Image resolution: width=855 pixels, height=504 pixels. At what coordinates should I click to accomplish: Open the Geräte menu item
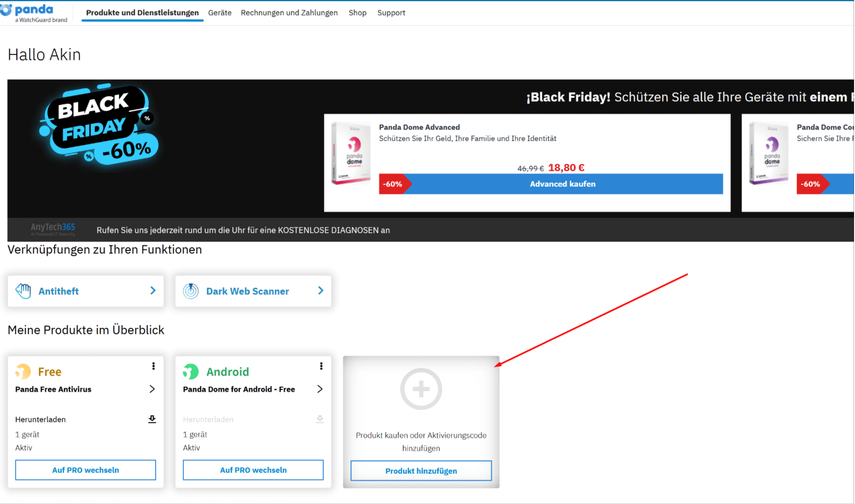[220, 12]
